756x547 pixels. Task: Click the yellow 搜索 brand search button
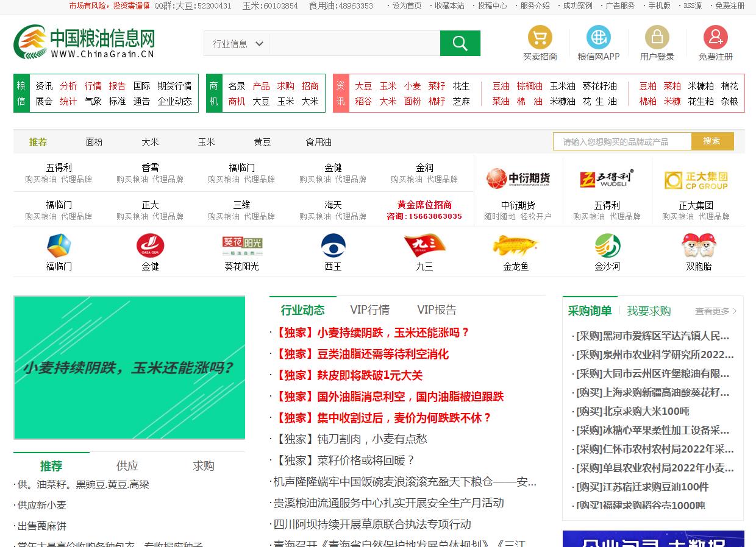(712, 141)
